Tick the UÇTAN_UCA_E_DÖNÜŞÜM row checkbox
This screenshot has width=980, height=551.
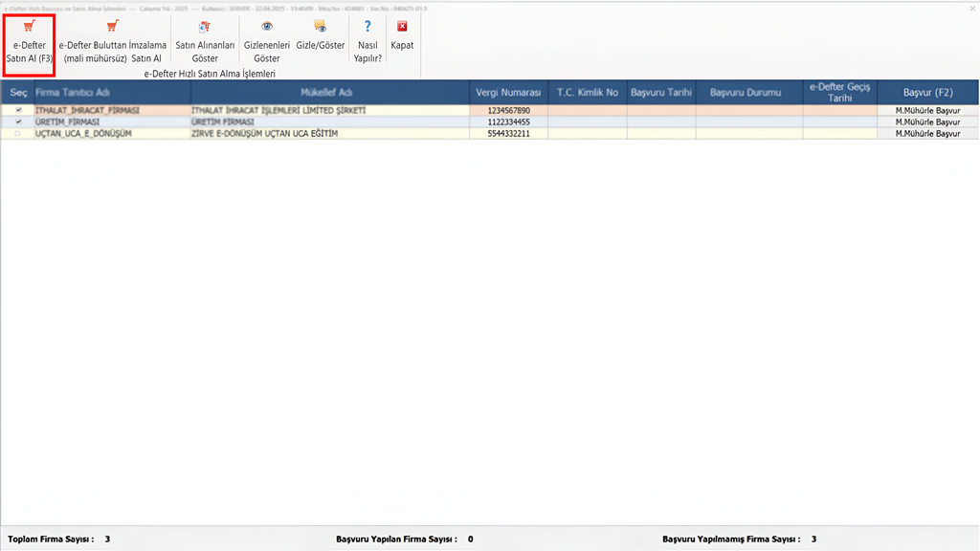[x=17, y=134]
